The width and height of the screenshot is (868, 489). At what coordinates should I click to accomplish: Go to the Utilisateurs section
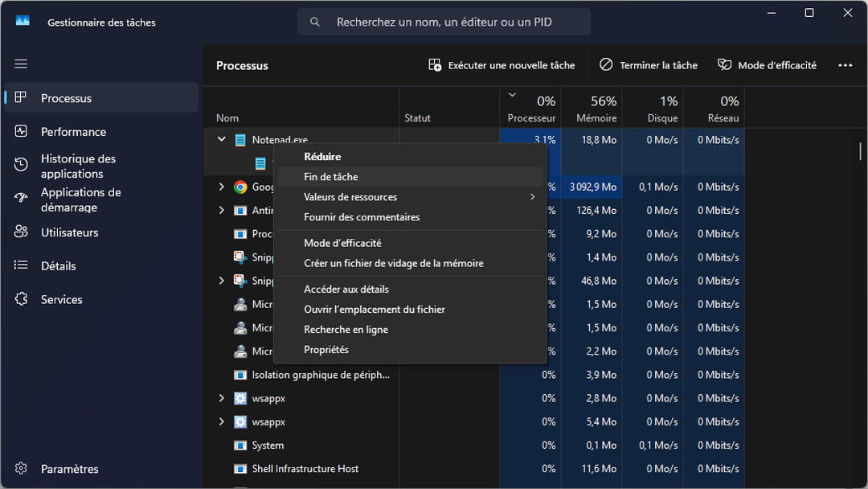(x=69, y=232)
